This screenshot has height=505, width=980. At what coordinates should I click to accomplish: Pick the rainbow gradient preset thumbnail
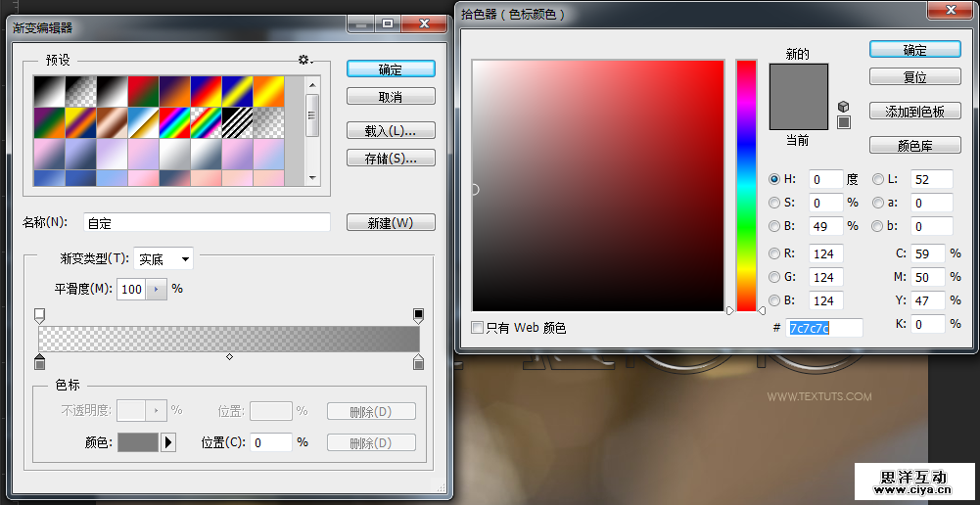tap(174, 121)
